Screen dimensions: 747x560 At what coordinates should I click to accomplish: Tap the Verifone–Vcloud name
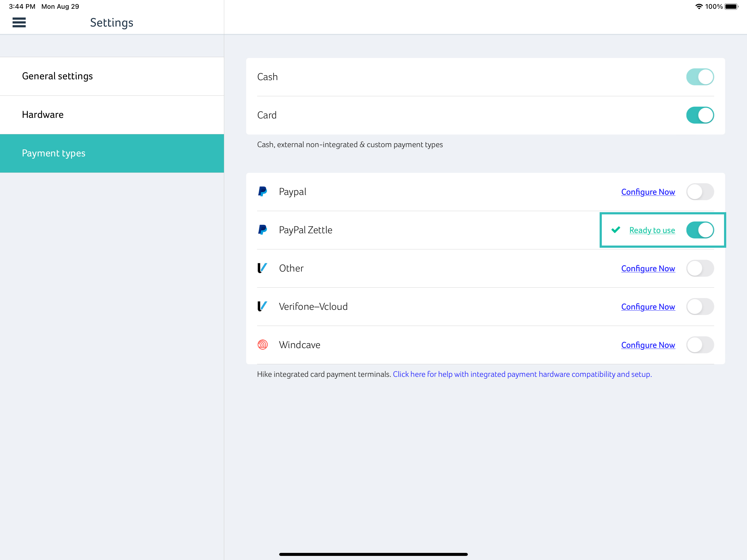pos(313,306)
